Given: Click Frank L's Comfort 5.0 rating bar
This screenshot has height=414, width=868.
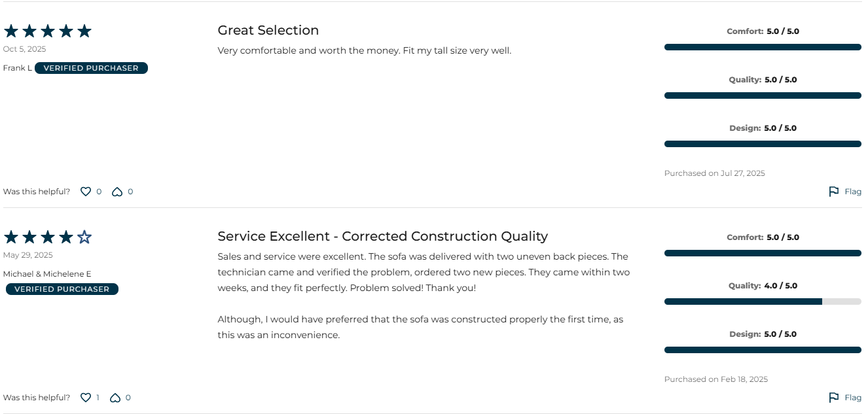Looking at the screenshot, I should pos(763,47).
